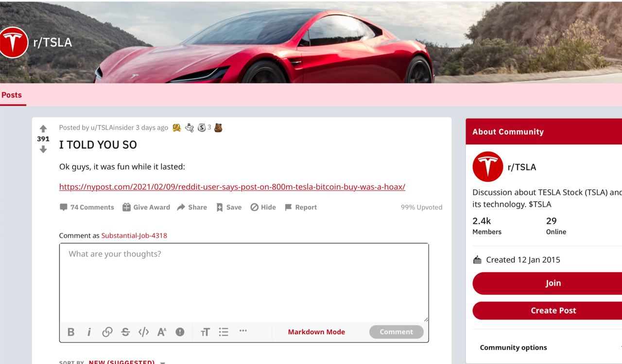Insert bulleted list in comment editor
The image size is (622, 364).
224,332
